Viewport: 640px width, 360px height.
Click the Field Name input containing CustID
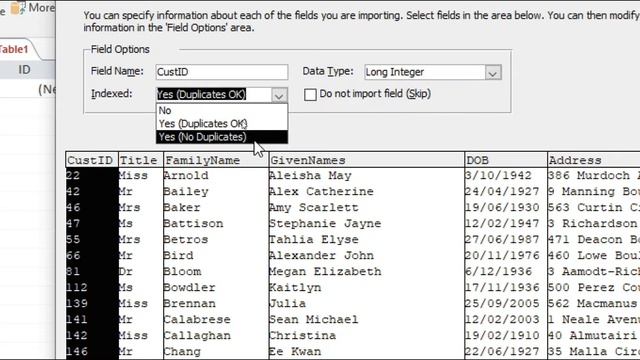pyautogui.click(x=222, y=72)
